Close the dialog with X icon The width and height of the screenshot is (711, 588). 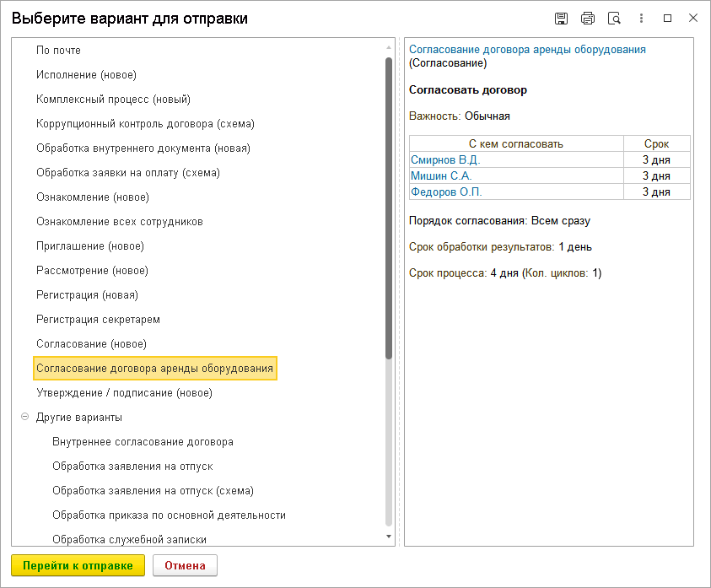point(693,19)
